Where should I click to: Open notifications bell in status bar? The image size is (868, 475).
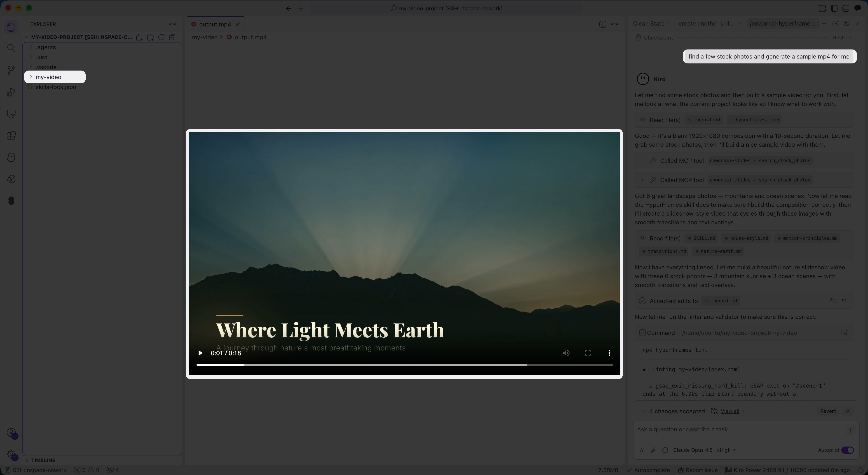(860, 470)
